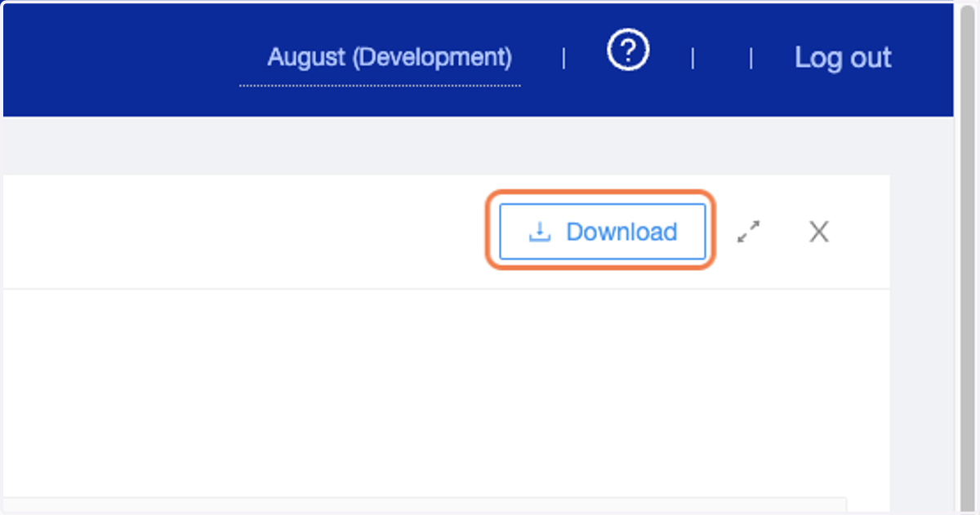This screenshot has width=980, height=515.
Task: Expand the panel to fullscreen
Action: (748, 232)
